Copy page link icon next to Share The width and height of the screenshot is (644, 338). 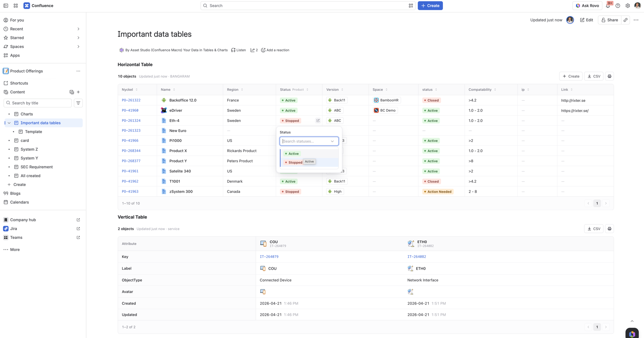point(626,20)
